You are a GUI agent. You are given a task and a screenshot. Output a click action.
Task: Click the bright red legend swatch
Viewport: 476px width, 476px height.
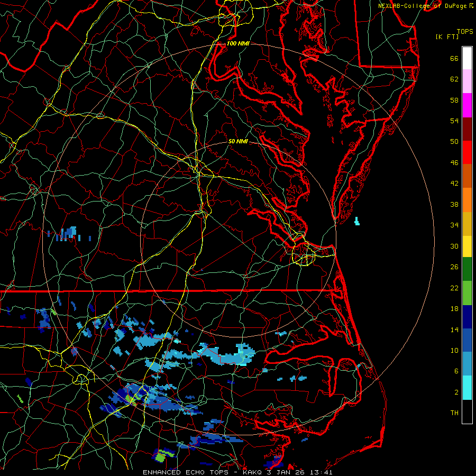[x=467, y=152]
